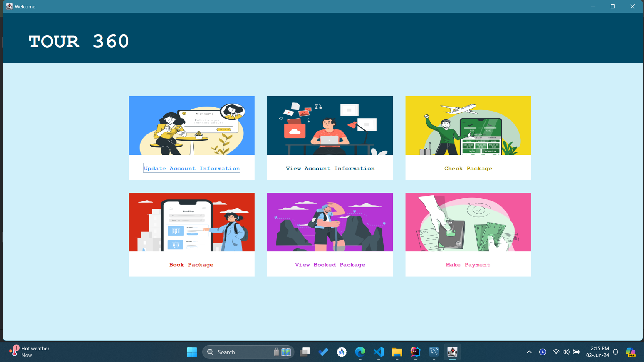Open the View Booked Package hiker image

[x=330, y=222]
